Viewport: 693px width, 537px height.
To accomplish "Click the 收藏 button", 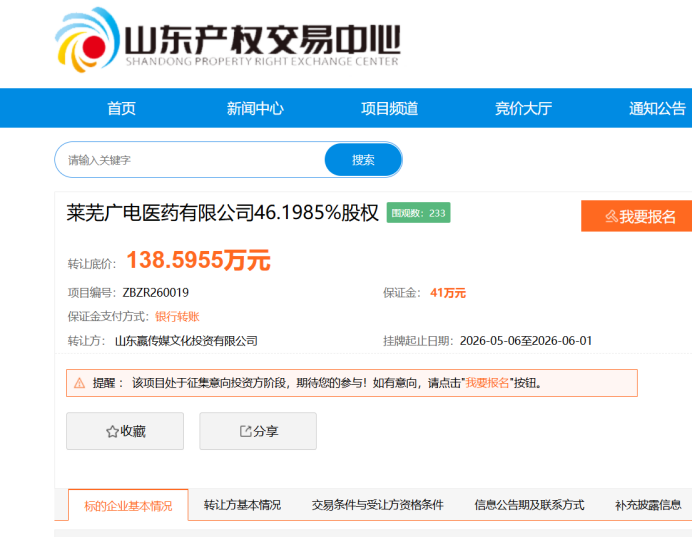I will click(x=125, y=431).
